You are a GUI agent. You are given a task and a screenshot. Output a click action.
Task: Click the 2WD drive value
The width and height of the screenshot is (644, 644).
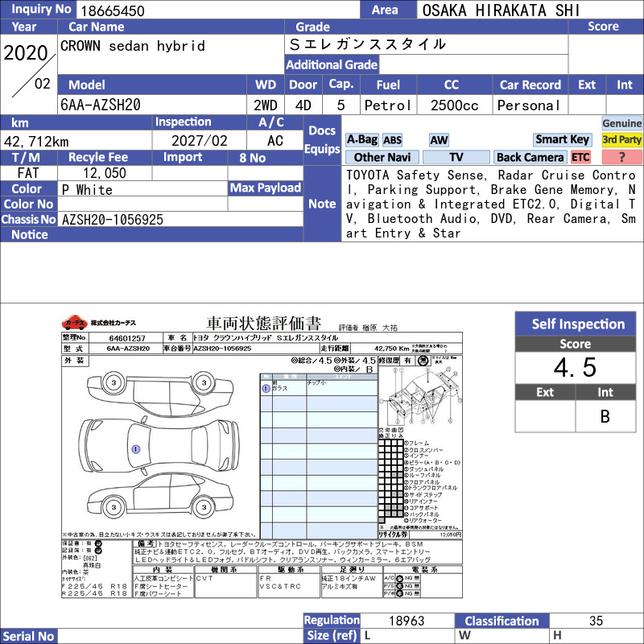coord(266,105)
